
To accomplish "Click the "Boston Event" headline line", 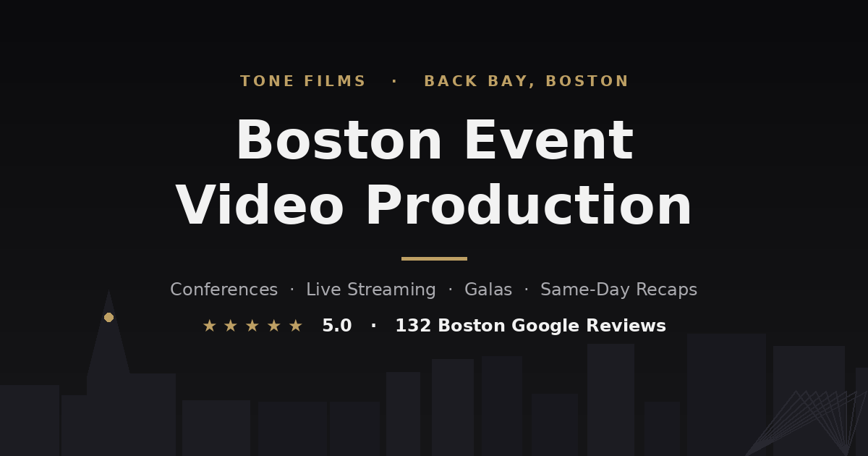I will tap(434, 140).
